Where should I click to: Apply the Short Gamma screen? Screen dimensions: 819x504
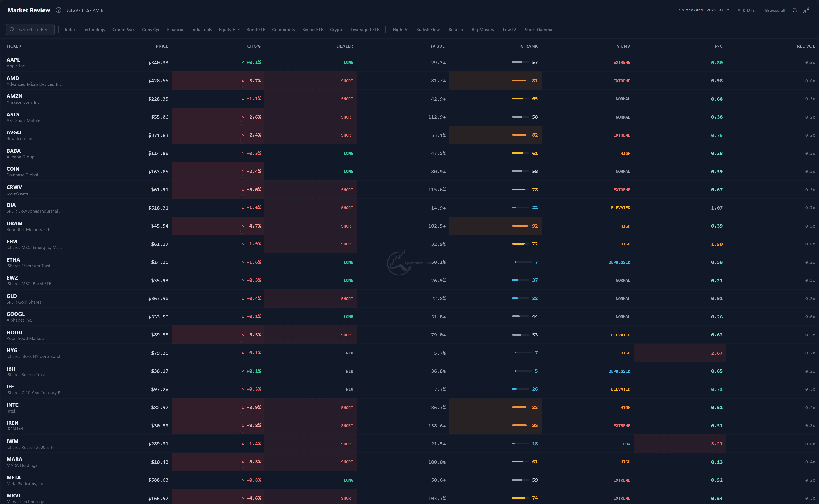tap(538, 29)
